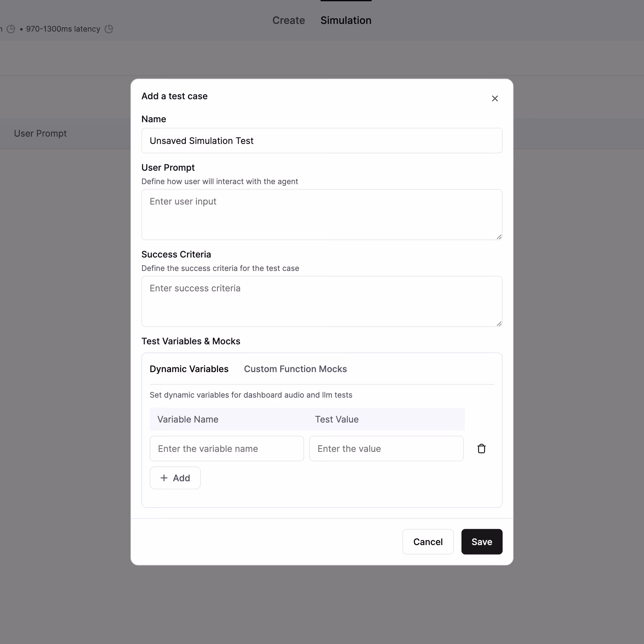
Task: Click the Enter success criteria textarea
Action: [322, 301]
